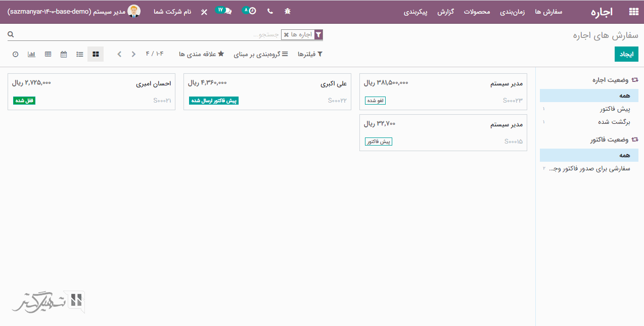Viewport: 644px width, 326px height.
Task: Expand the گروه‌بندی بر مبنای dropdown
Action: coord(260,54)
